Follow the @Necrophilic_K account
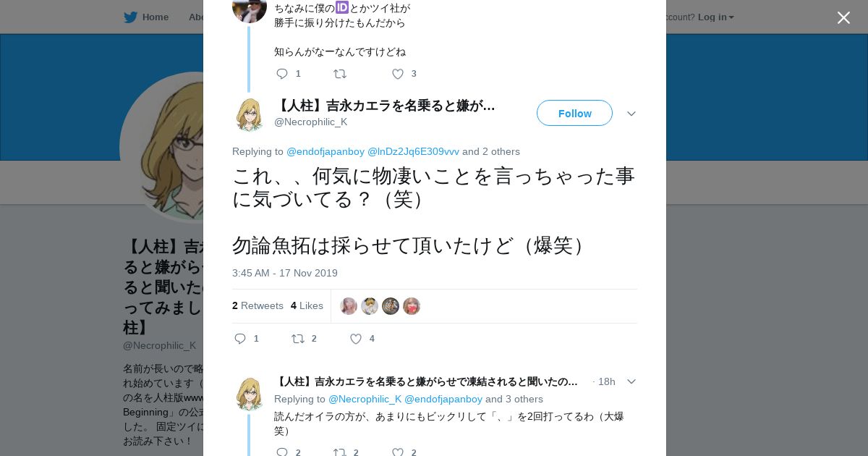 click(x=574, y=113)
